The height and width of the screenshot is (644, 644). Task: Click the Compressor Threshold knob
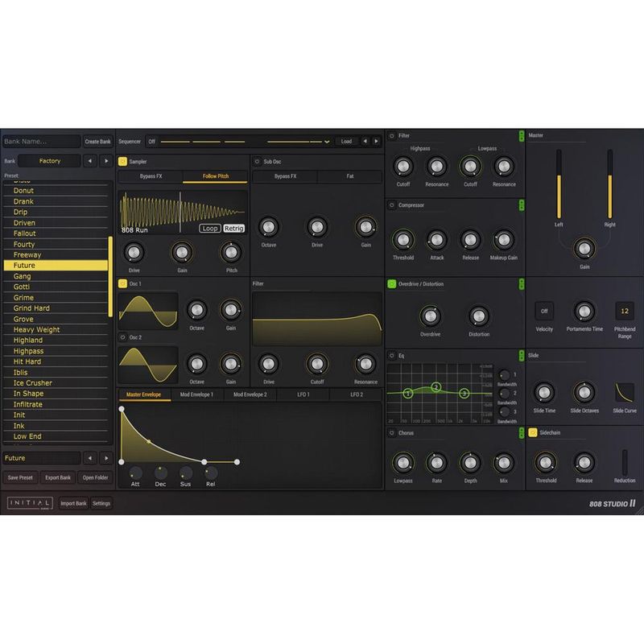click(x=403, y=240)
